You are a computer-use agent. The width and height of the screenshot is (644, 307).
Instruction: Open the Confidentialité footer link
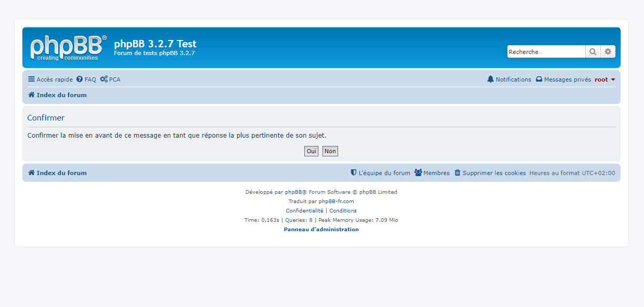click(304, 211)
